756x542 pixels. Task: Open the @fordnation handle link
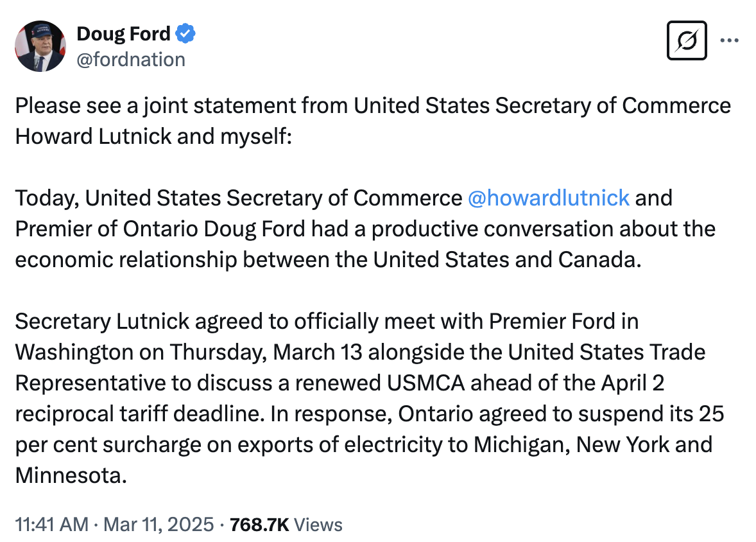(x=131, y=59)
